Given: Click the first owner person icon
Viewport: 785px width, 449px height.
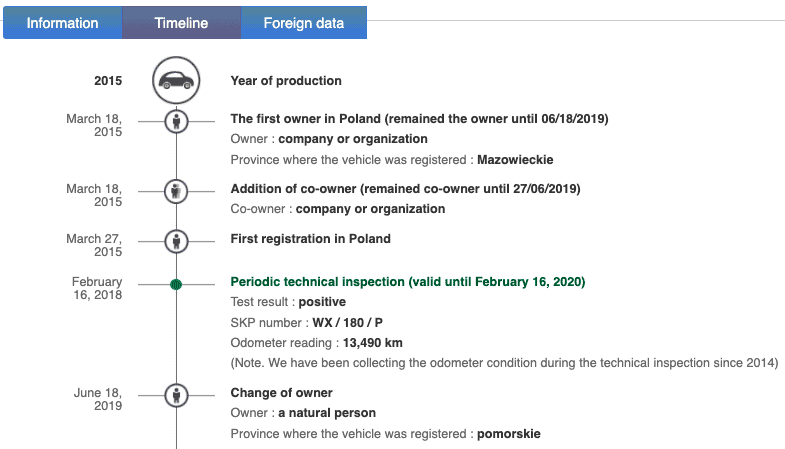Looking at the screenshot, I should (176, 121).
